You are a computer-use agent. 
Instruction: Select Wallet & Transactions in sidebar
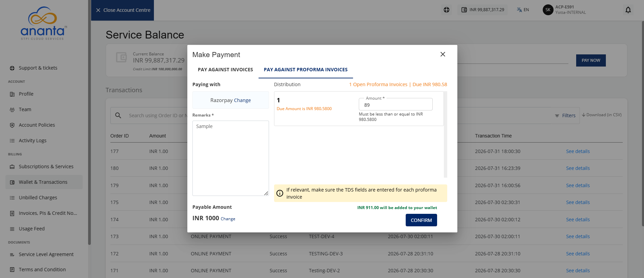pos(44,182)
